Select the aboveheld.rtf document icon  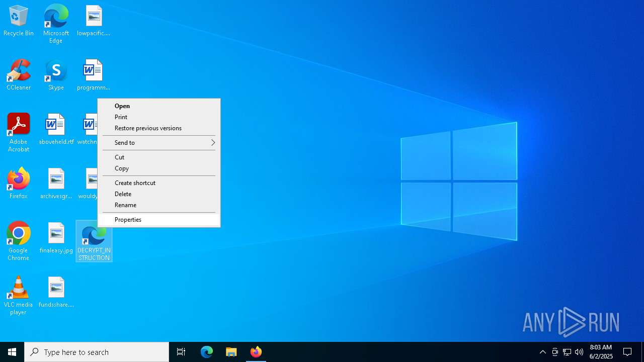coord(56,129)
